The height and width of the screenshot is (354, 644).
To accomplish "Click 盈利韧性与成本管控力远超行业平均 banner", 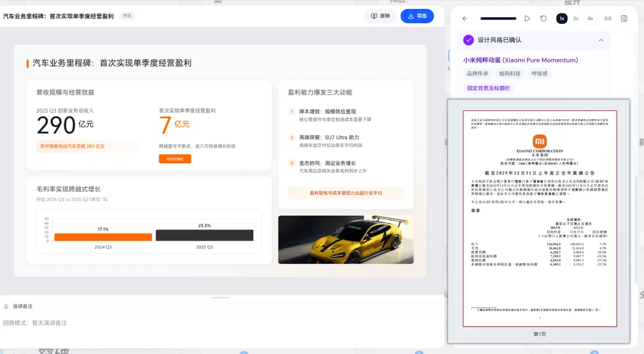I will (x=346, y=193).
